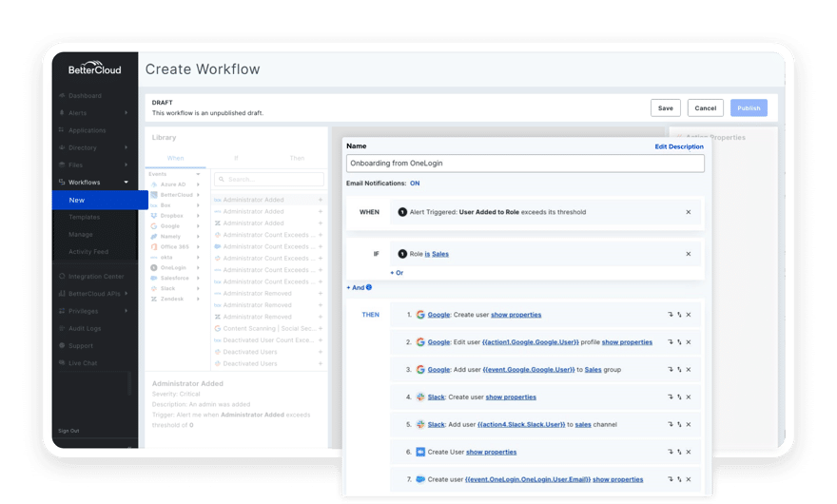The image size is (837, 504).
Task: Expand Directory sidebar menu
Action: coord(126,147)
